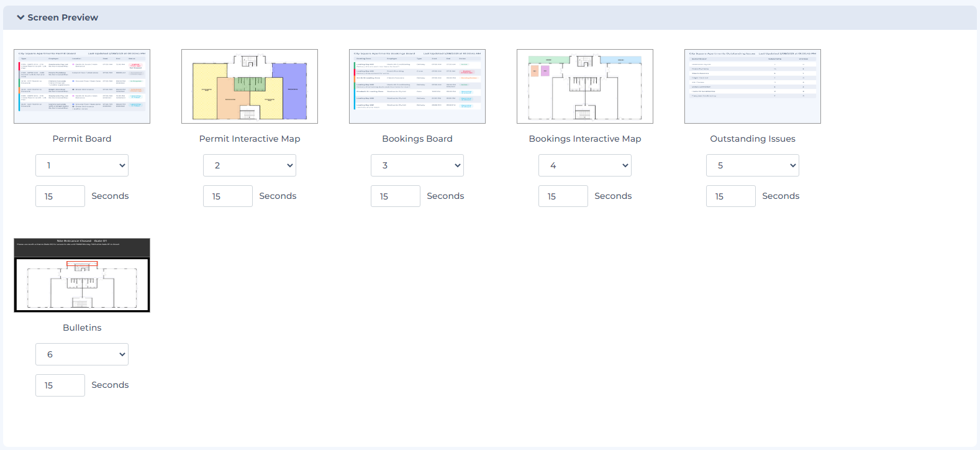The height and width of the screenshot is (450, 980).
Task: Click the Permit Board label
Action: click(82, 139)
